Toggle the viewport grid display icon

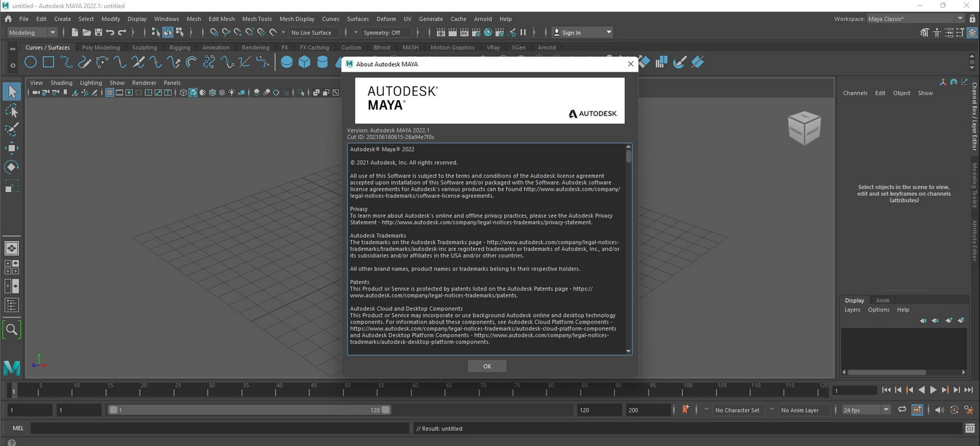pyautogui.click(x=109, y=93)
